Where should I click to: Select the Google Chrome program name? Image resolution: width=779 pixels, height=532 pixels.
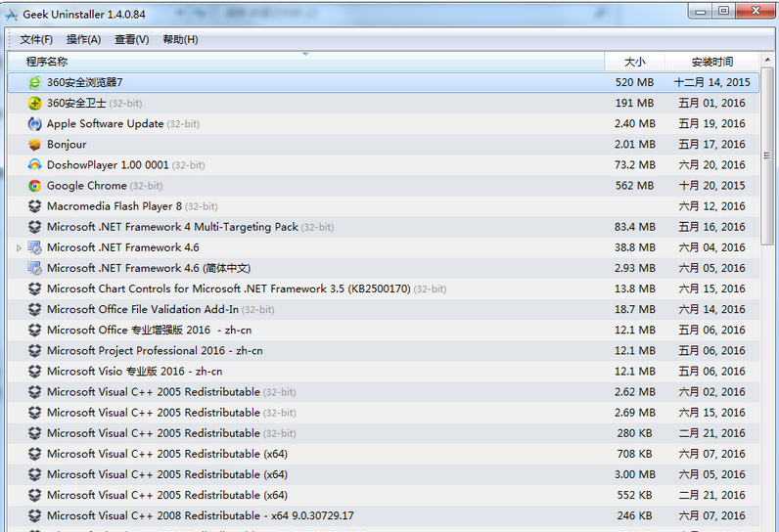point(86,186)
